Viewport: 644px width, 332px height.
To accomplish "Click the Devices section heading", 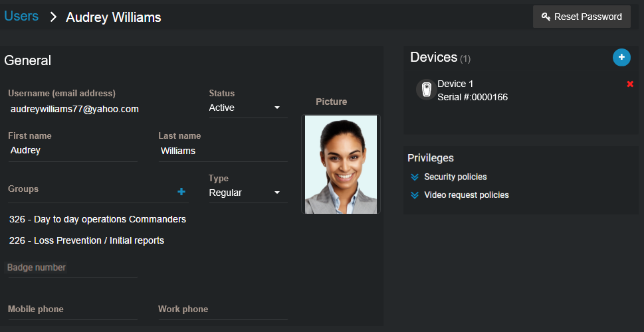I will (434, 57).
